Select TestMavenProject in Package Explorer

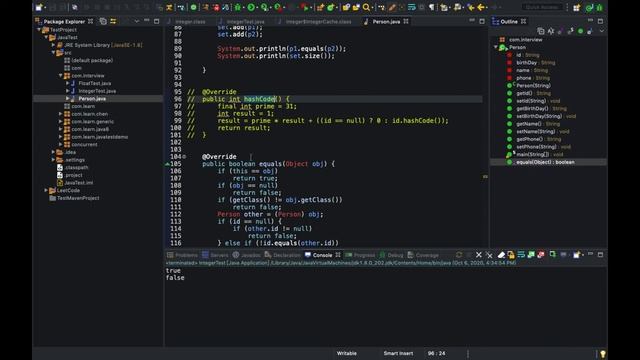tap(78, 198)
